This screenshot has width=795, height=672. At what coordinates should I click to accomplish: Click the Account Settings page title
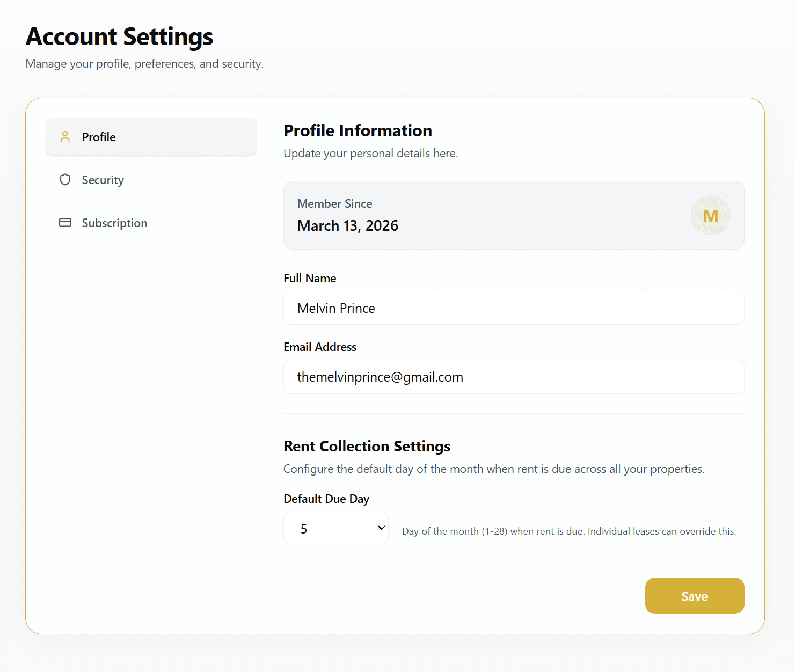(x=119, y=36)
